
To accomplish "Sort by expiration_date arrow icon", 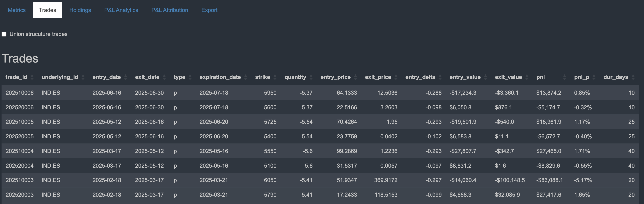I will 246,77.
